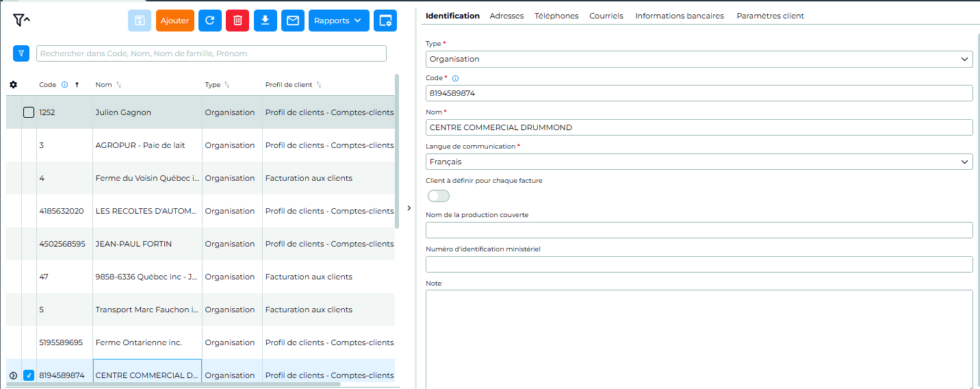This screenshot has width=980, height=389.
Task: Switch to the Adresses tab
Action: tap(506, 16)
